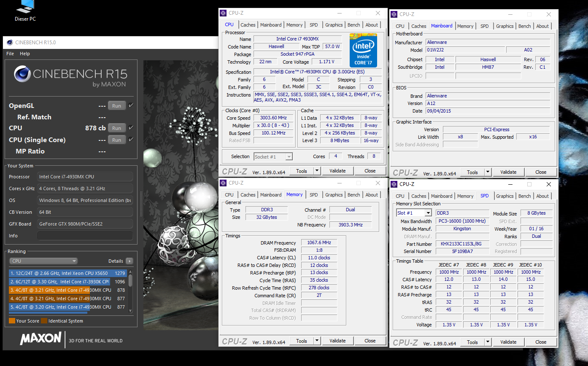Click DRAM Frequency value 1067.6 MHz
Screen dimensions: 588x366
(319, 243)
